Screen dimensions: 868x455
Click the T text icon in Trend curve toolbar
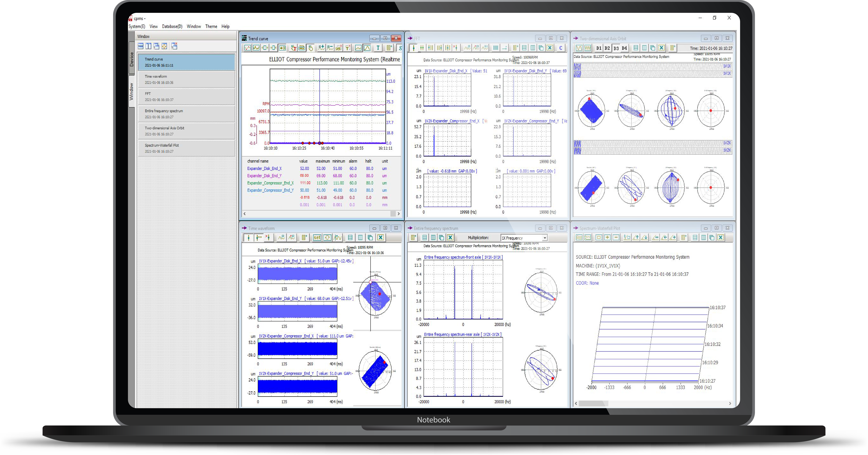[378, 48]
